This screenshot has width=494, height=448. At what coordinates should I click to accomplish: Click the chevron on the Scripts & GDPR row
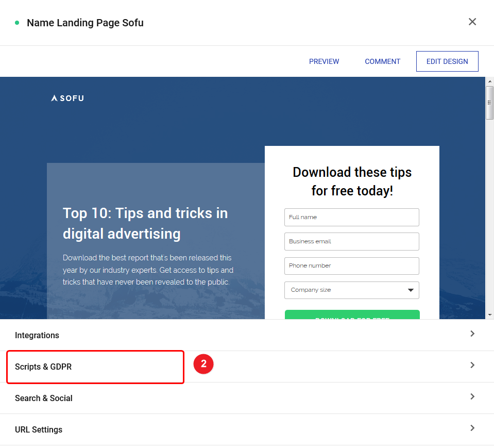pos(472,366)
